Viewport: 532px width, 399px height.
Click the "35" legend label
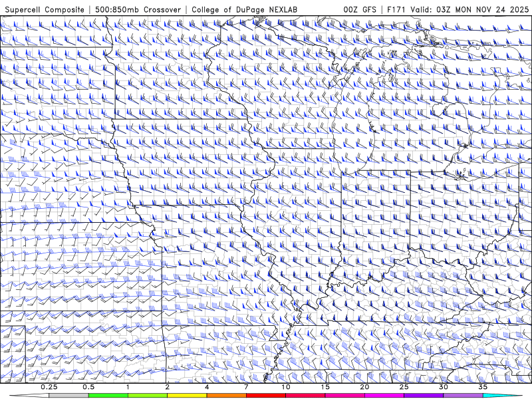pyautogui.click(x=483, y=387)
